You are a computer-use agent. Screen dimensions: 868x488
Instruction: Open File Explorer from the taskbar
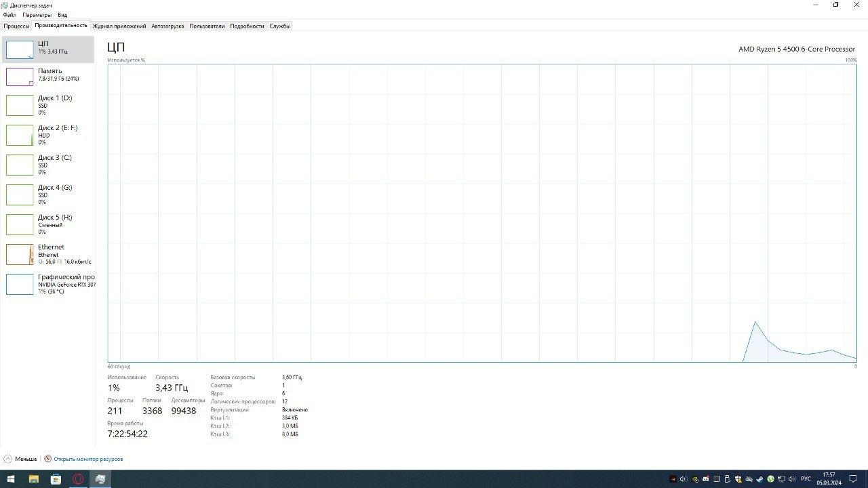34,479
